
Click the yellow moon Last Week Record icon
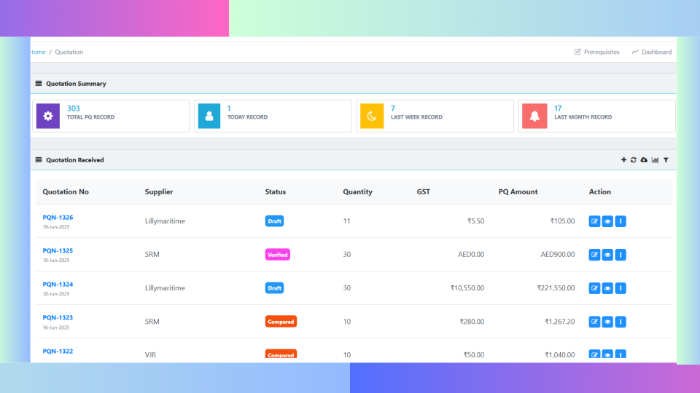[372, 116]
